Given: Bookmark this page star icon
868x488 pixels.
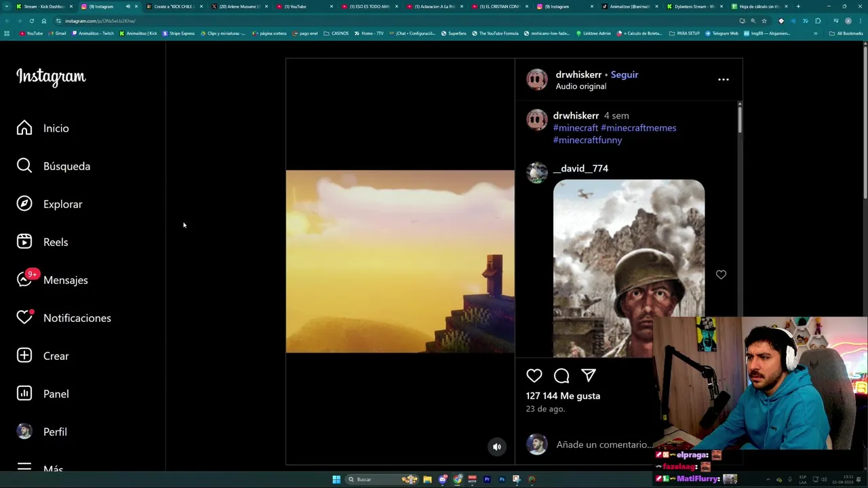Looking at the screenshot, I should (764, 21).
